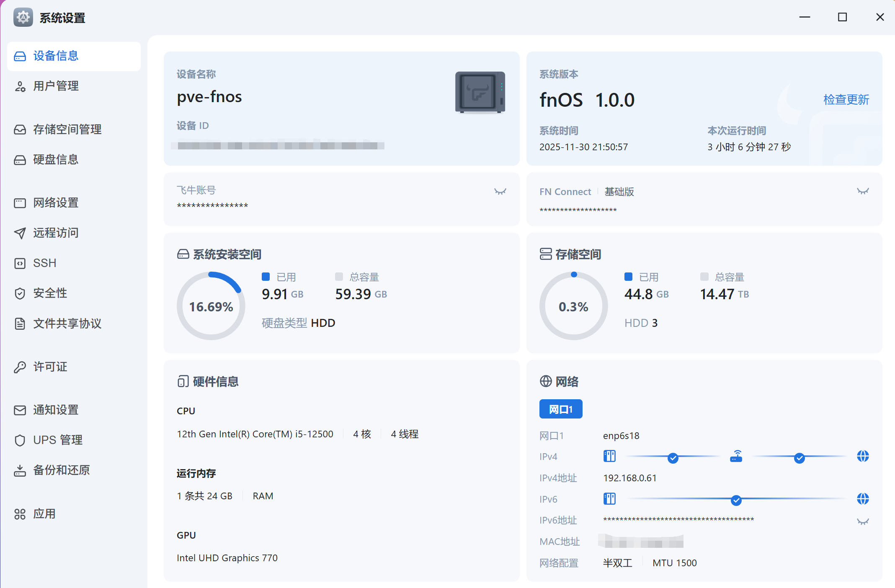The height and width of the screenshot is (588, 895).
Task: Click the IPv6 network port icon
Action: pos(609,499)
